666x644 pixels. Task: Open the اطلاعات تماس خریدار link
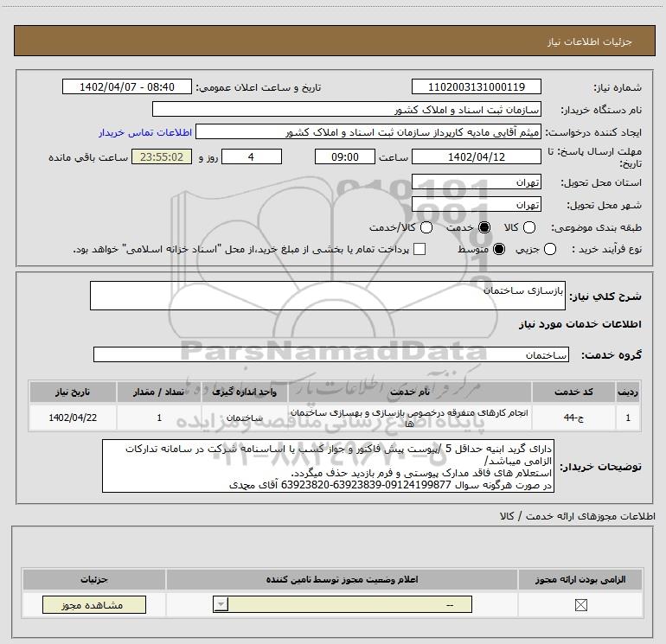145,132
